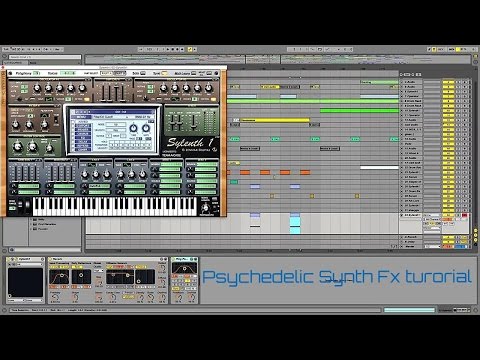Click Filter A's Drive knob
Viewport: 480px width, 360px height.
point(44,125)
